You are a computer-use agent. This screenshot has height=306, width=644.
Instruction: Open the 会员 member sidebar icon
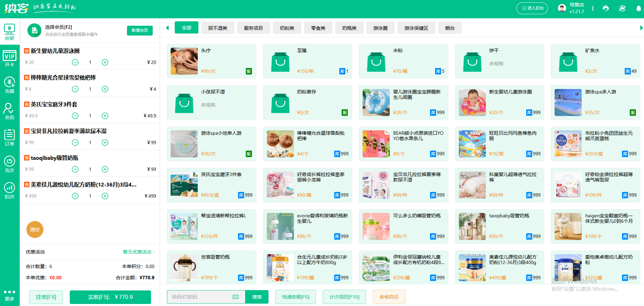point(9,110)
